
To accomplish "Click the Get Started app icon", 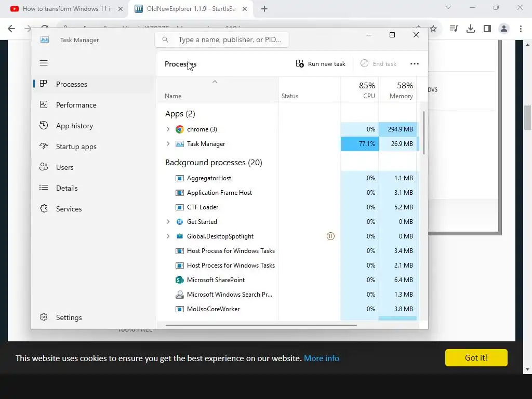I will pos(179,221).
